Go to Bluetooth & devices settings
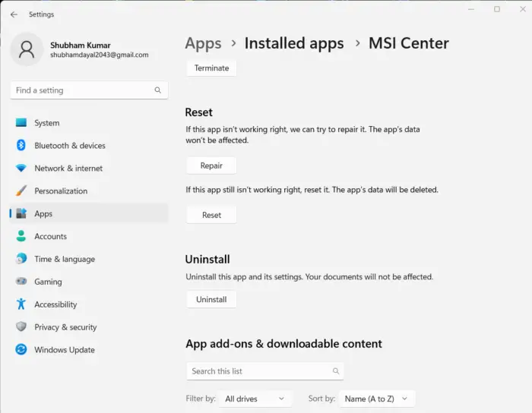This screenshot has height=413, width=532. [89, 145]
